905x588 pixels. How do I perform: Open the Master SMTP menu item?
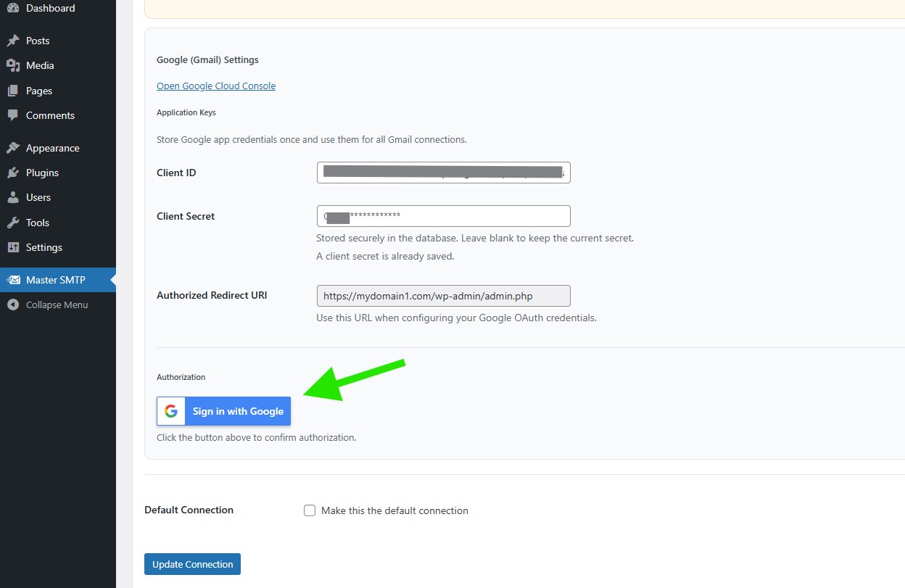[x=56, y=280]
